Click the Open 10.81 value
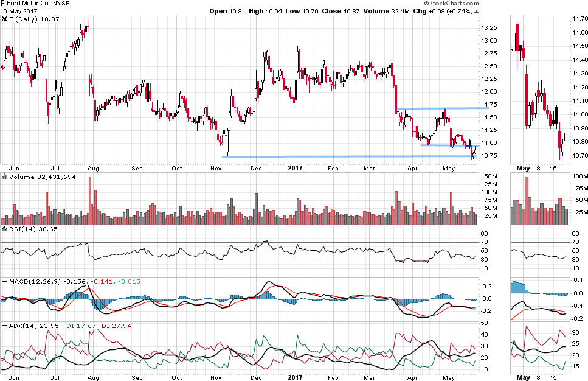This screenshot has width=588, height=381. 227,12
